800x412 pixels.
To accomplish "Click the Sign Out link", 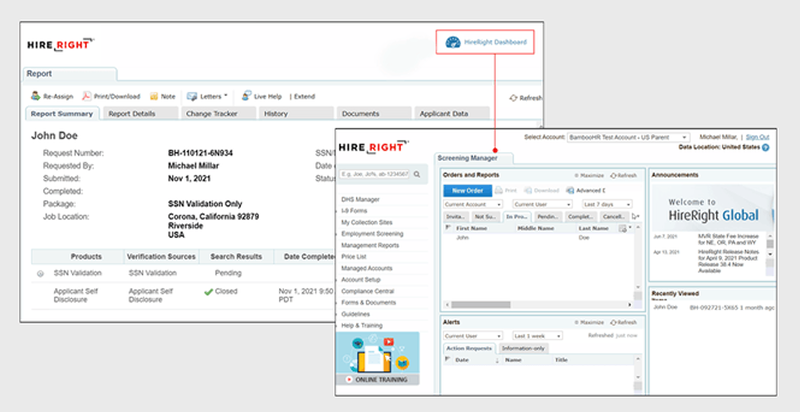I will click(x=757, y=137).
